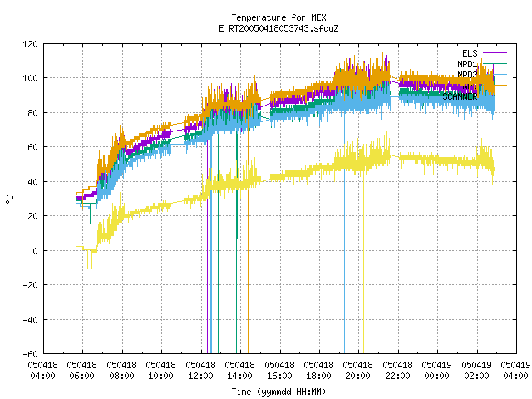Click the y-axis tick label -60
This screenshot has height=399, width=532.
[30, 354]
